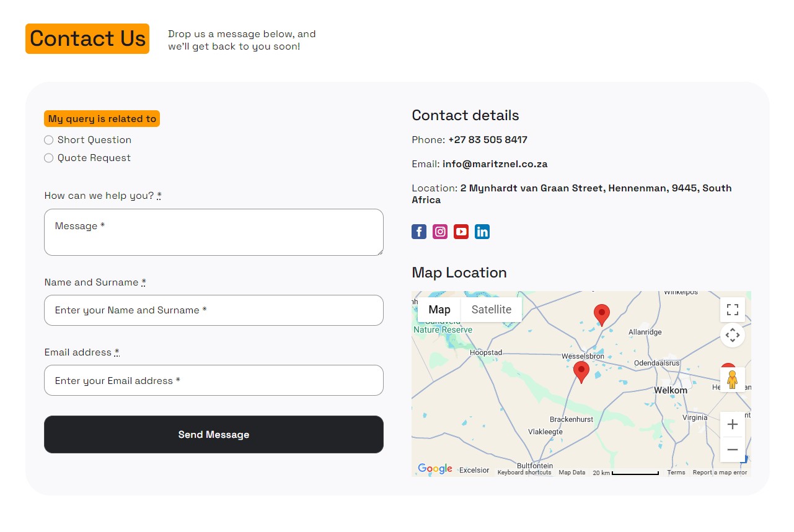Click the Street View pegman icon
The image size is (794, 532).
pyautogui.click(x=732, y=379)
